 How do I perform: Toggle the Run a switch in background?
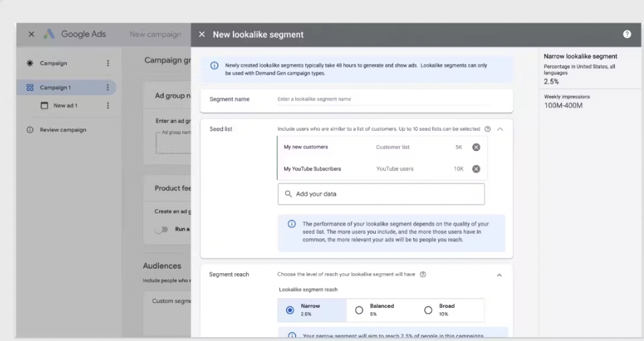(x=162, y=229)
